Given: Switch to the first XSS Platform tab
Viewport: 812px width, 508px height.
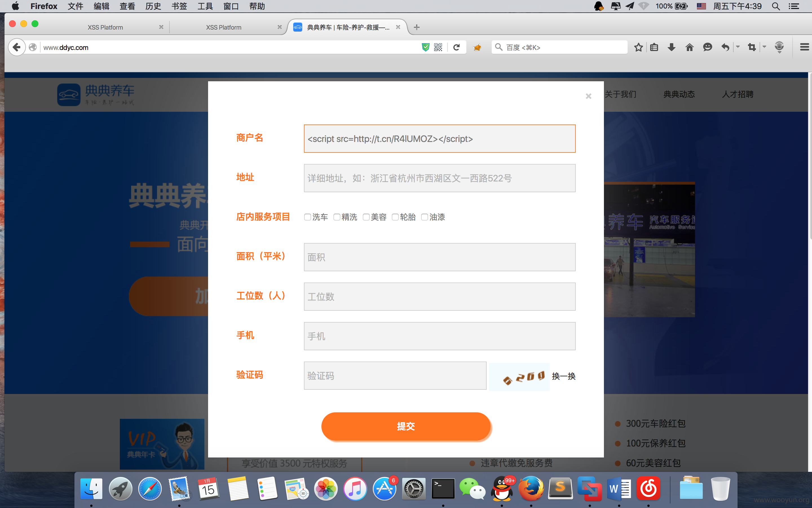Looking at the screenshot, I should (x=105, y=27).
